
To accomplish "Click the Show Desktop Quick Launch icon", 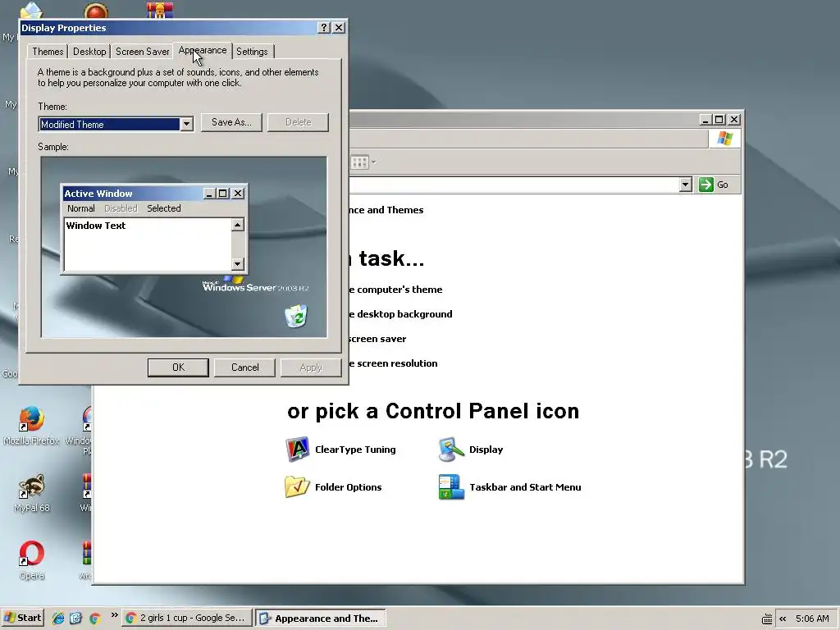I will coord(75,619).
